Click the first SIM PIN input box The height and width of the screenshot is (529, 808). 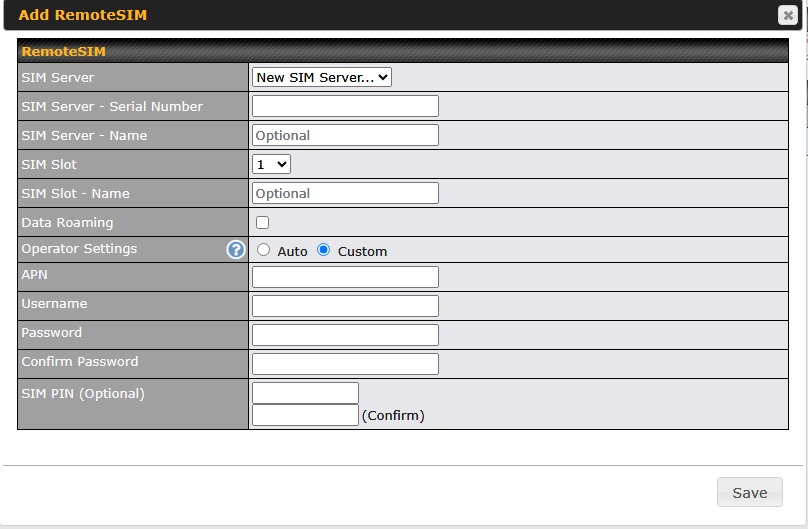click(x=305, y=393)
